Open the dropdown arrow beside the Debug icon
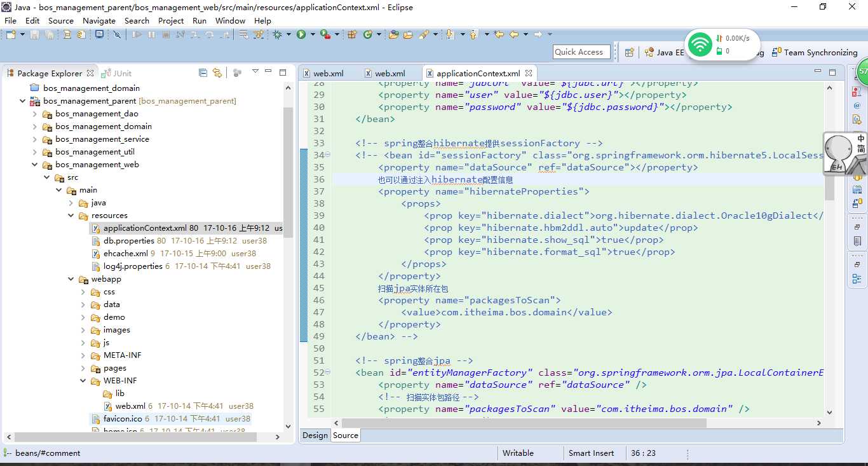The width and height of the screenshot is (868, 466). point(288,34)
